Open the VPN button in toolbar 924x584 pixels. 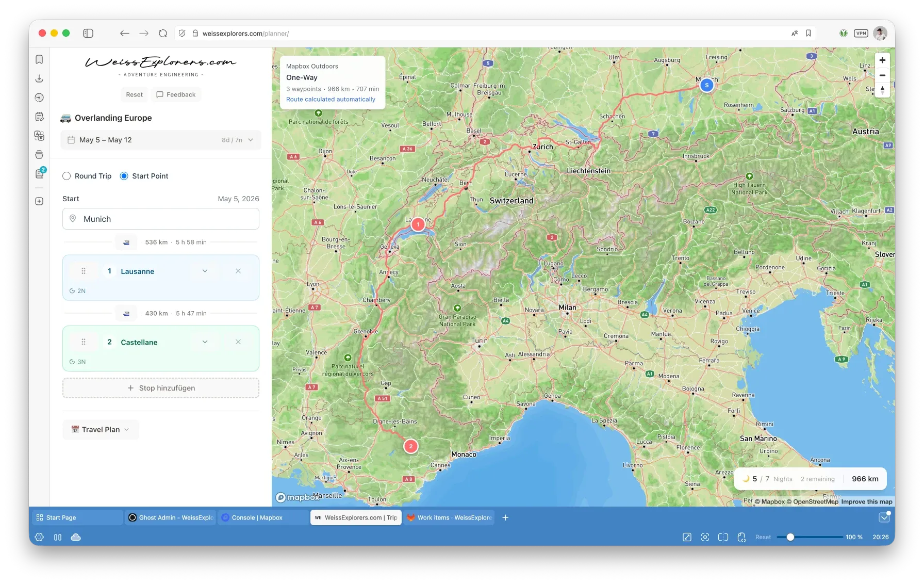tap(861, 33)
